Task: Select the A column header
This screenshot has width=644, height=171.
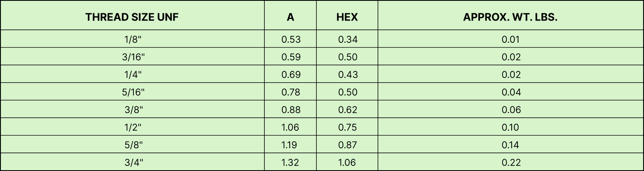Action: pyautogui.click(x=291, y=17)
